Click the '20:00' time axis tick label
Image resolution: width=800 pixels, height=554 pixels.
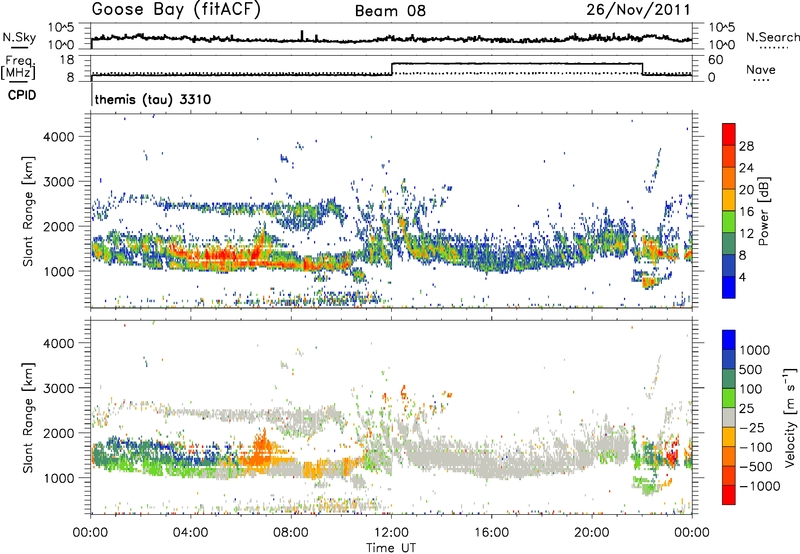592,533
